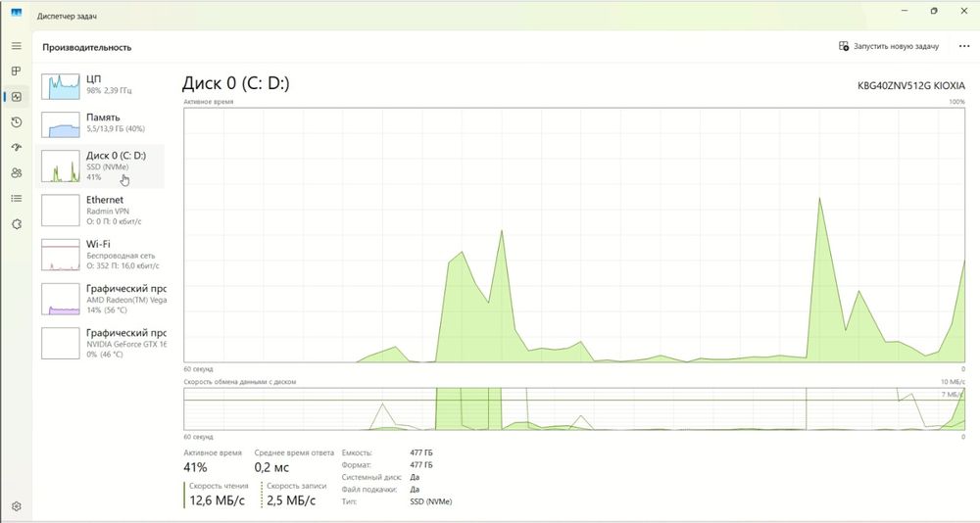Select the NVIDIA GeForce GTX graphics item

(100, 344)
